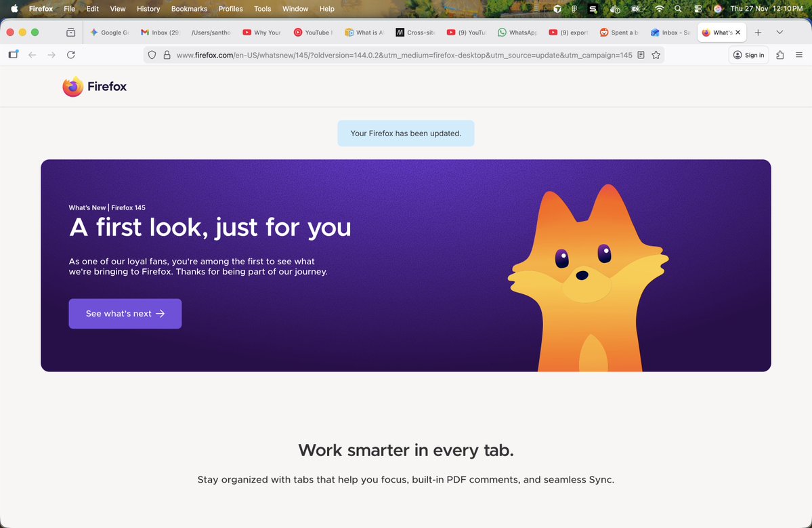Bookmark this page with the star icon

(x=656, y=55)
